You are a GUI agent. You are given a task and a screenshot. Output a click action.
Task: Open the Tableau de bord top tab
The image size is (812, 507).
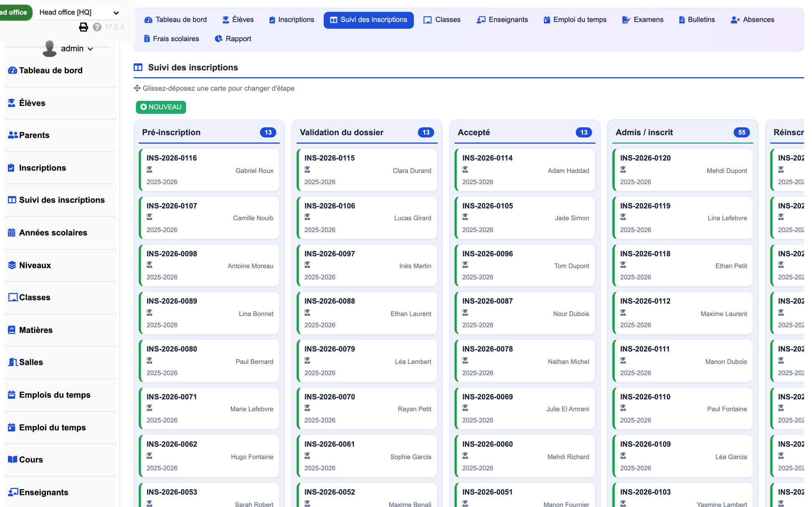pyautogui.click(x=176, y=20)
